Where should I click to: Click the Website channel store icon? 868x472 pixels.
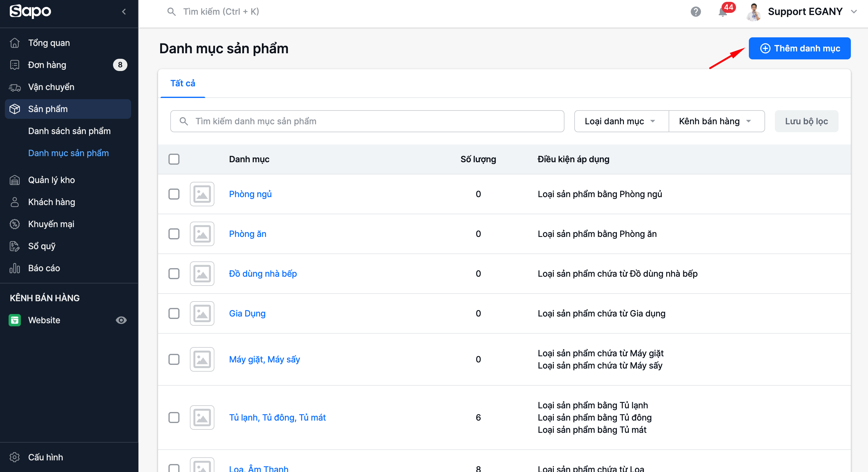(x=14, y=320)
